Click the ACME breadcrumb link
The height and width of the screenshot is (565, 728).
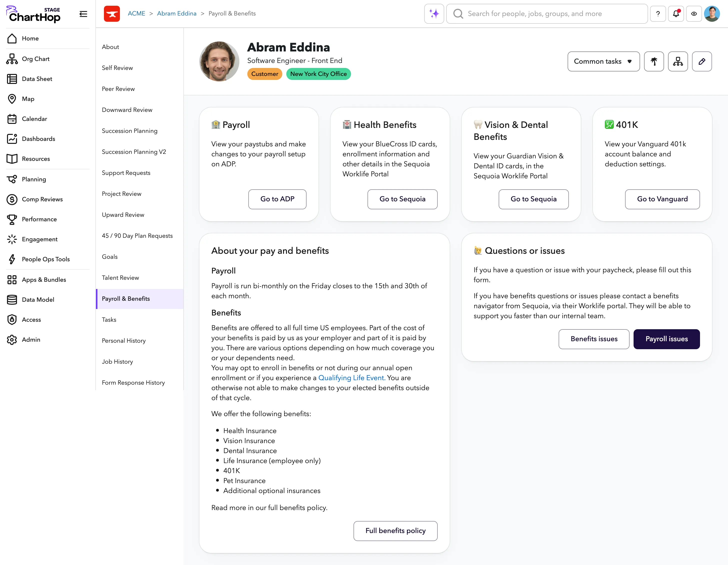[136, 14]
